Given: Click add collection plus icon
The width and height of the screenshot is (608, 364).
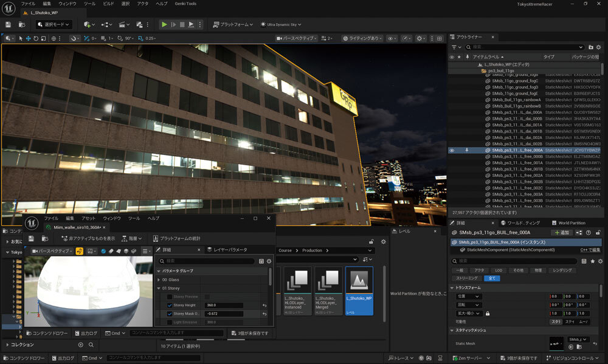Looking at the screenshot, I should pos(81,345).
